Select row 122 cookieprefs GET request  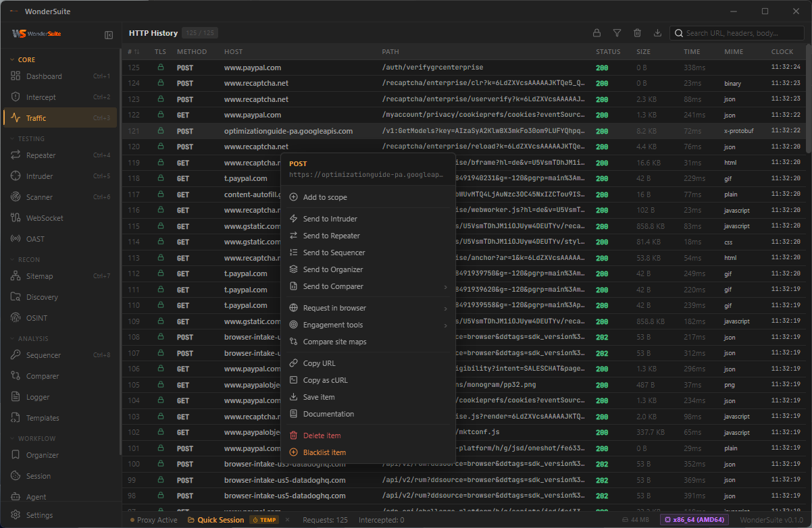463,115
